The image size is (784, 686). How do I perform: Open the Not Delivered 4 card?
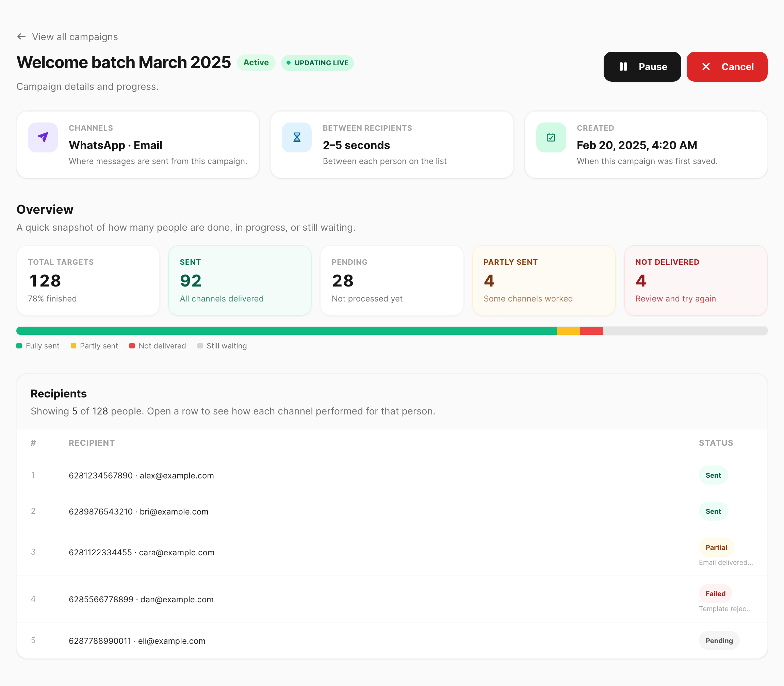pos(696,280)
